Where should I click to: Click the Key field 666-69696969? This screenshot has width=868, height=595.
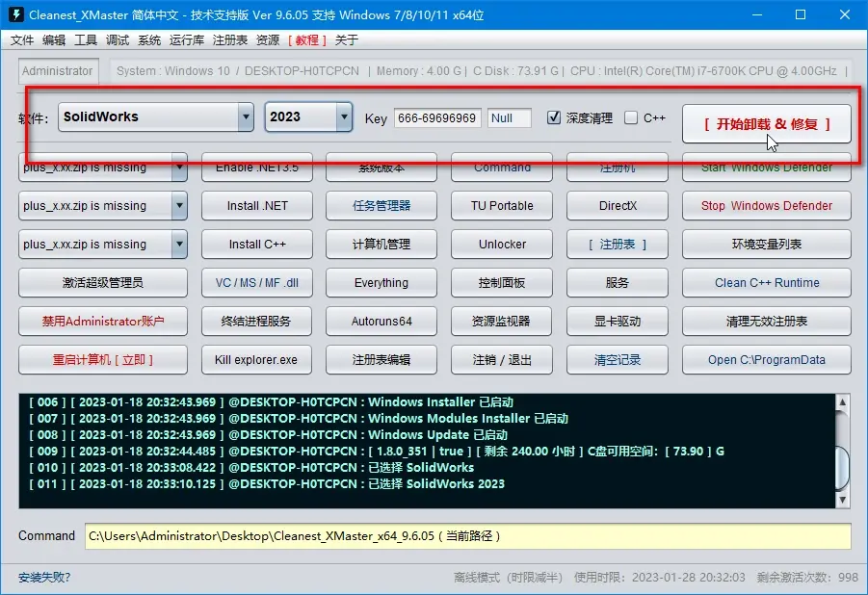tap(437, 117)
